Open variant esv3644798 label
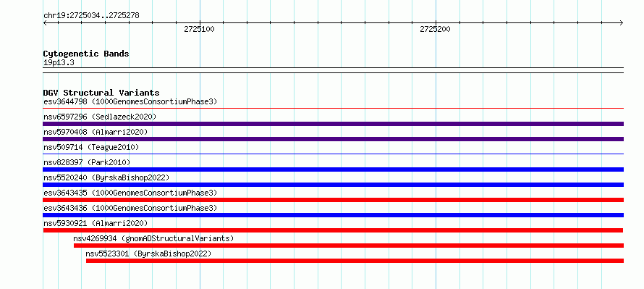Screen dimensions: 644x289 tap(130, 101)
